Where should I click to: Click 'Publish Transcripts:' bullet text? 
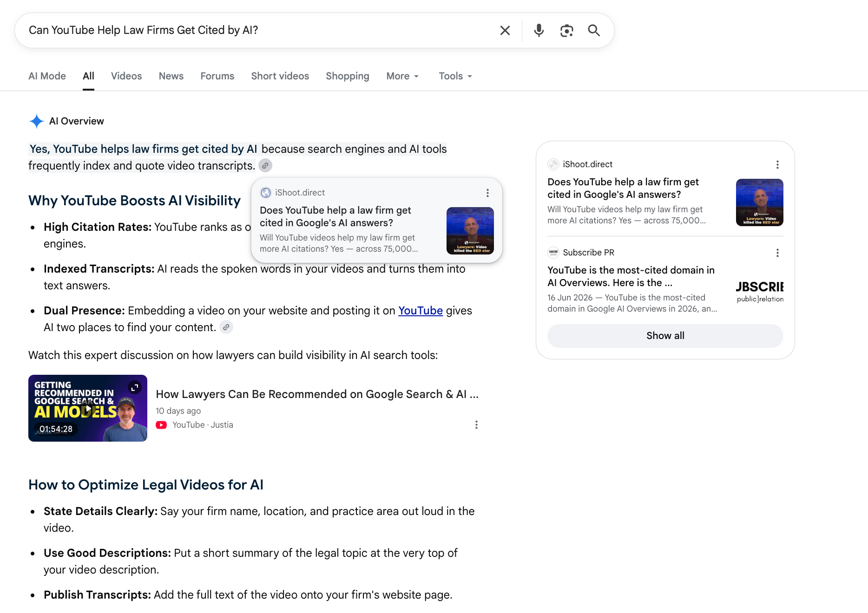[97, 595]
